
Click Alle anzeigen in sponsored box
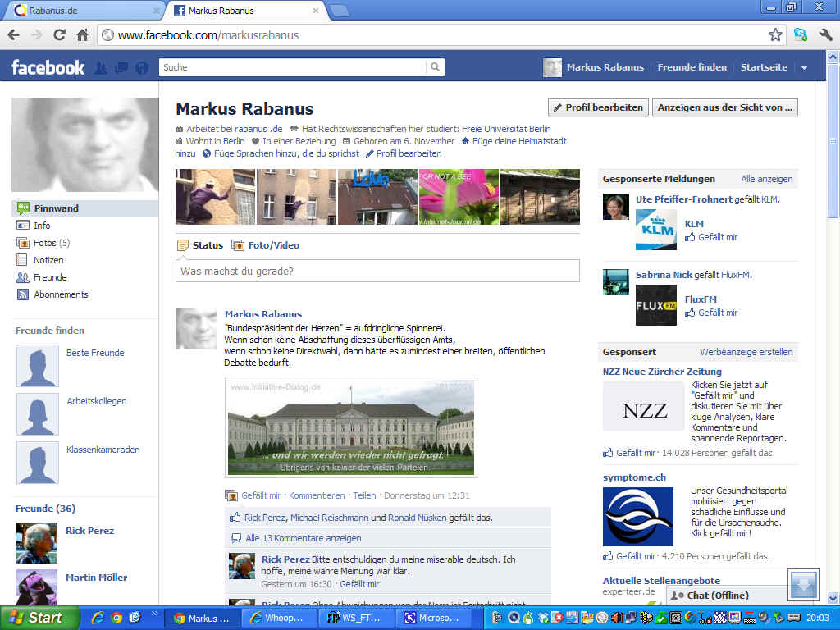coord(767,179)
